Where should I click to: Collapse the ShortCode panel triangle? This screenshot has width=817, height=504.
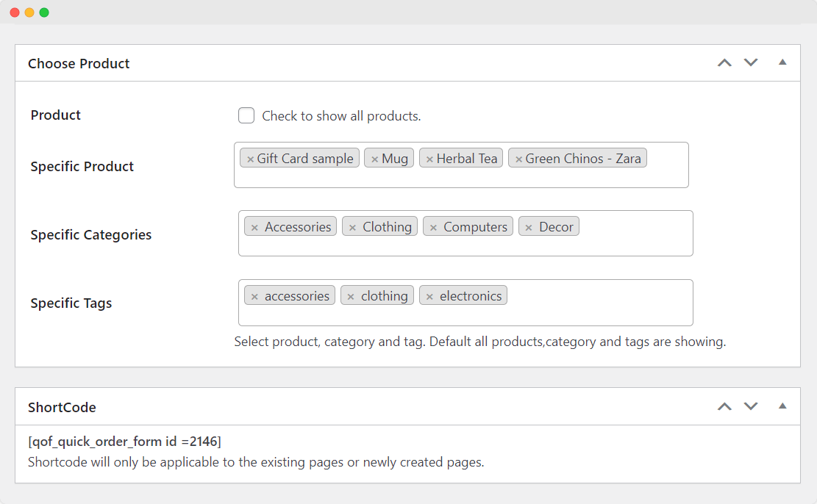coord(782,406)
